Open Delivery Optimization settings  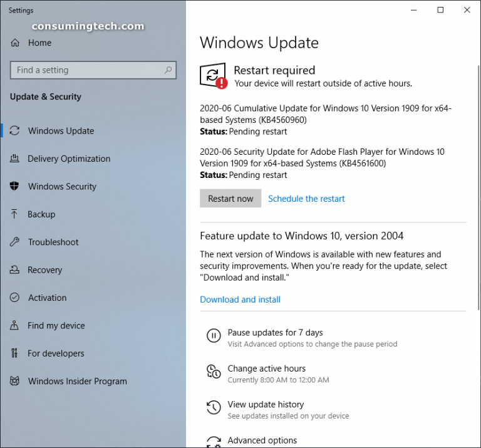click(x=69, y=159)
